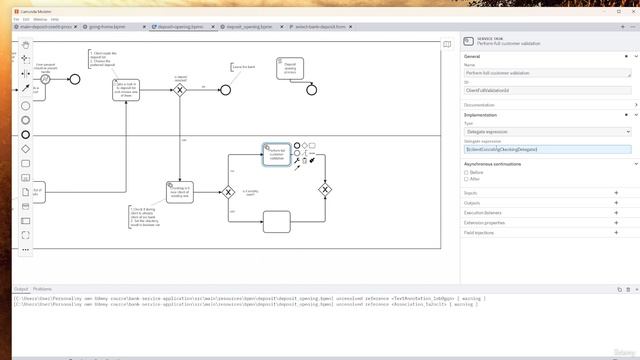
Task: Close the going-home.bpmn tab
Action: (144, 27)
